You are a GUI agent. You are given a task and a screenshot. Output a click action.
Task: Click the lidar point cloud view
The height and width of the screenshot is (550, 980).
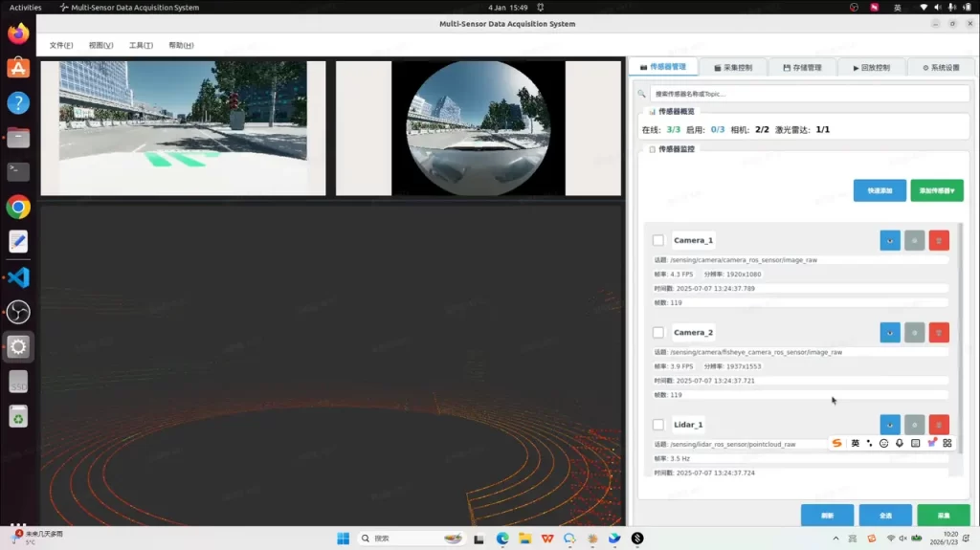331,365
